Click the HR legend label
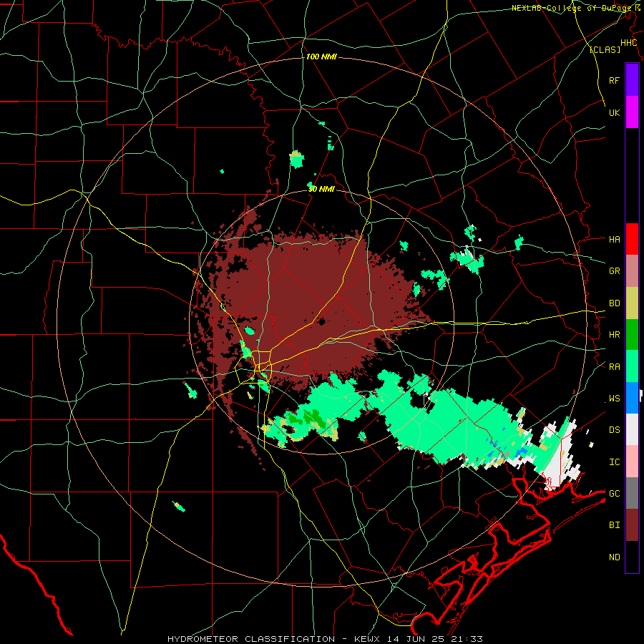This screenshot has height=644, width=644. tap(614, 335)
